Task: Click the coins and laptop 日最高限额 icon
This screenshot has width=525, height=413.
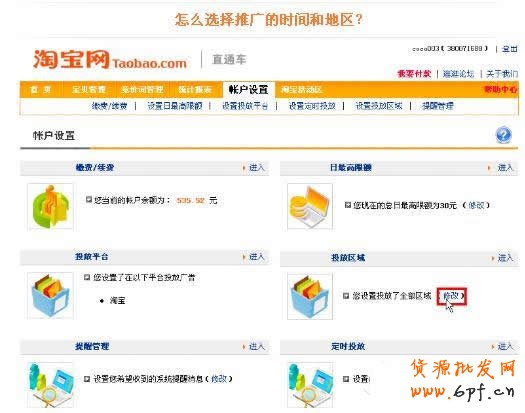Action: (x=310, y=206)
